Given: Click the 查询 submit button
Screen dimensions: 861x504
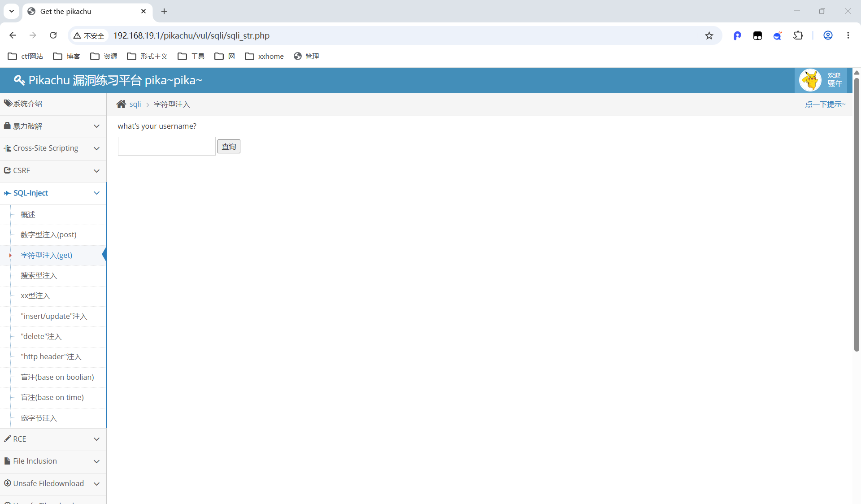Looking at the screenshot, I should pos(229,147).
